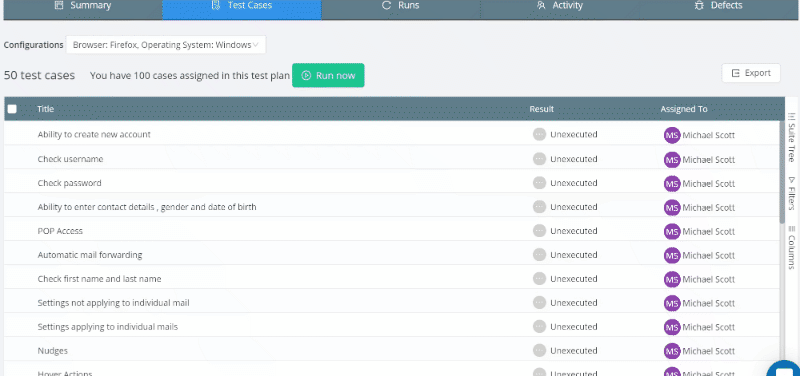Click MS avatar in Settings applying to individual mails row
Viewport: 800px width, 376px height.
point(672,327)
